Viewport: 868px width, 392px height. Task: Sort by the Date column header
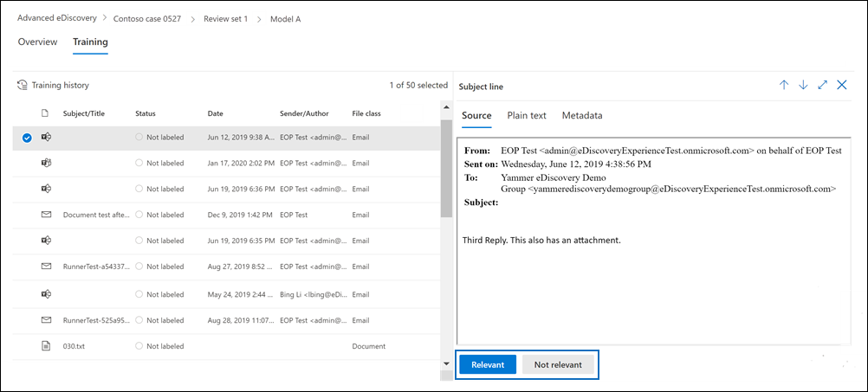216,113
